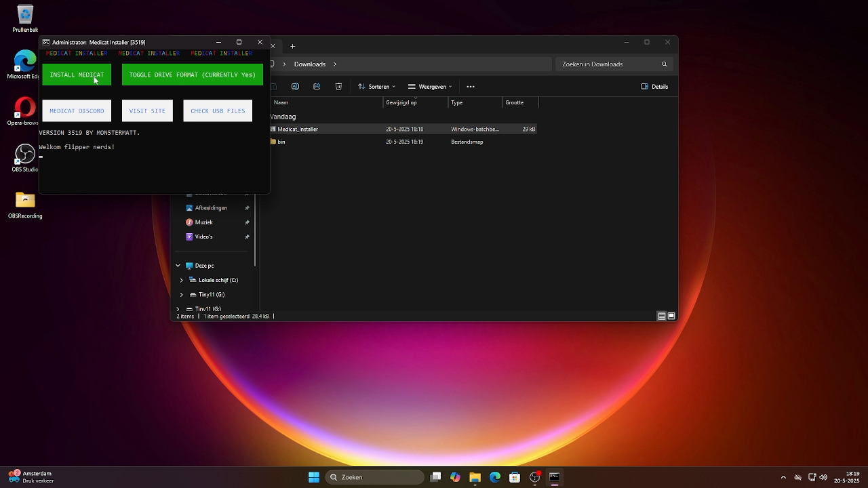
Task: Click the taskbar Zoeken search box
Action: 375,477
